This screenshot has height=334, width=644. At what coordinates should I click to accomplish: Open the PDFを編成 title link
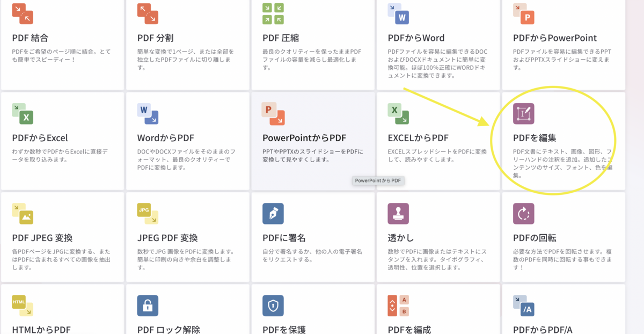pos(409,330)
